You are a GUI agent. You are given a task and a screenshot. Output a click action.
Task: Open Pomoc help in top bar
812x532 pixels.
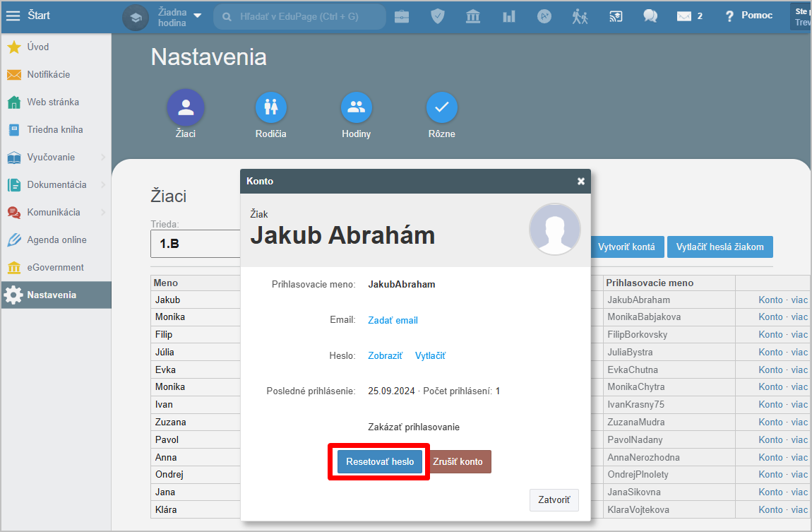click(749, 16)
